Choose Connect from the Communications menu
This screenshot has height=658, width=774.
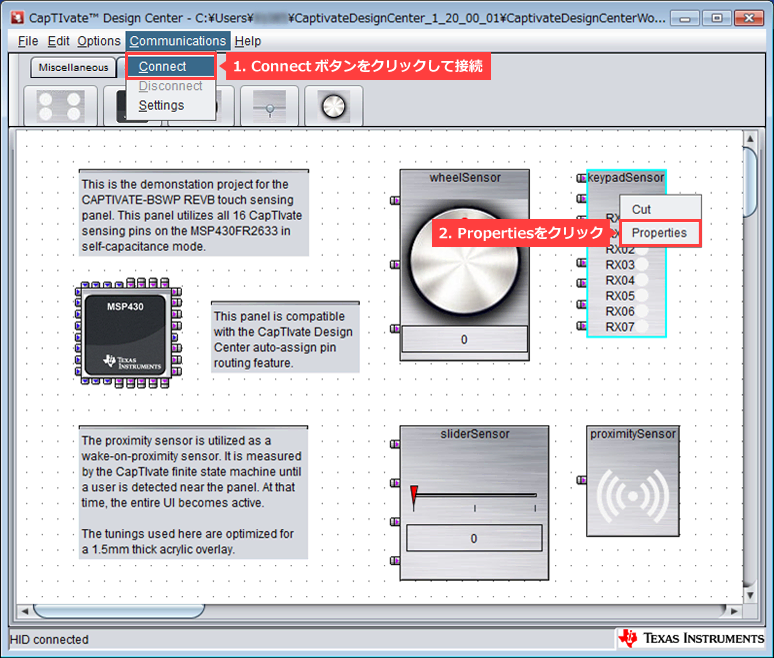[171, 66]
